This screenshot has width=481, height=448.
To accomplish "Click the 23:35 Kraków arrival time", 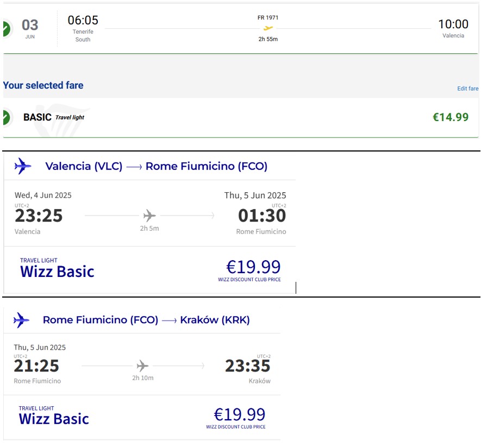I will tap(247, 366).
